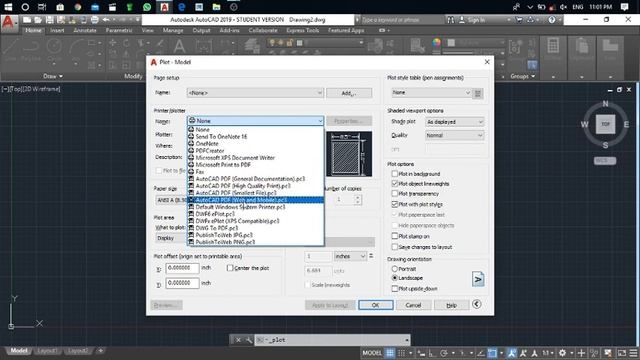The height and width of the screenshot is (360, 640).
Task: Toggle polar tracking icon in status bar
Action: pos(444,353)
